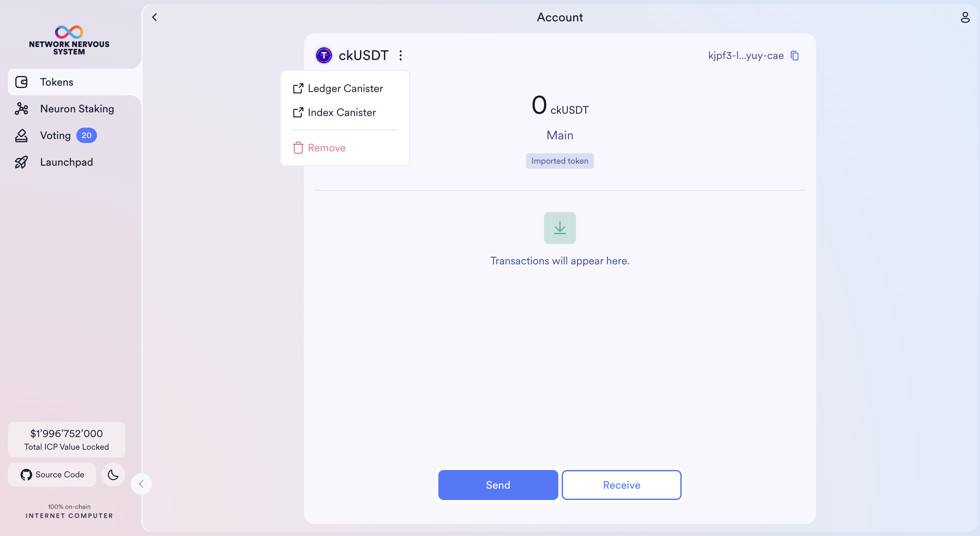Click the Send button

pos(498,485)
